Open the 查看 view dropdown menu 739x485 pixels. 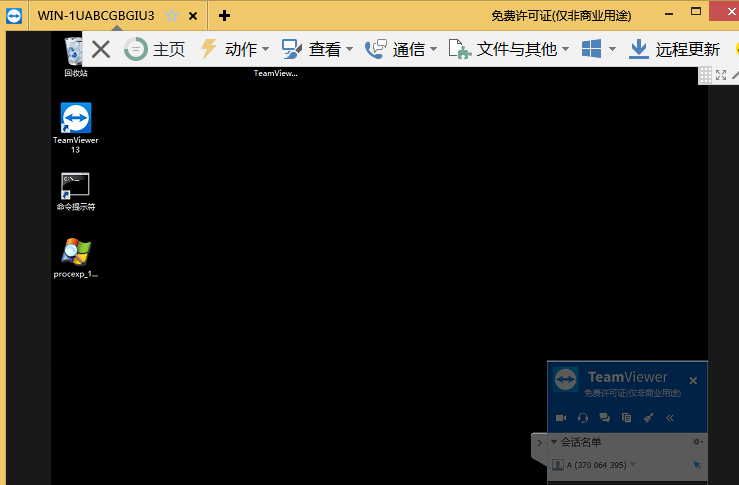click(318, 49)
